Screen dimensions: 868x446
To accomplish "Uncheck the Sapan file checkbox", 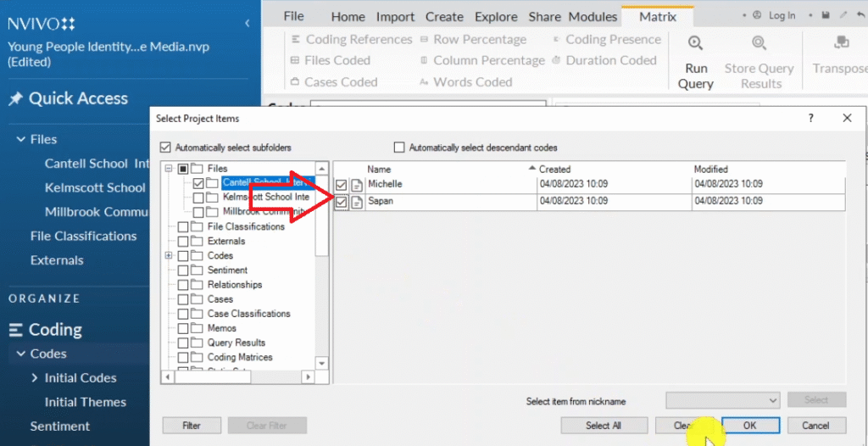I will click(341, 202).
